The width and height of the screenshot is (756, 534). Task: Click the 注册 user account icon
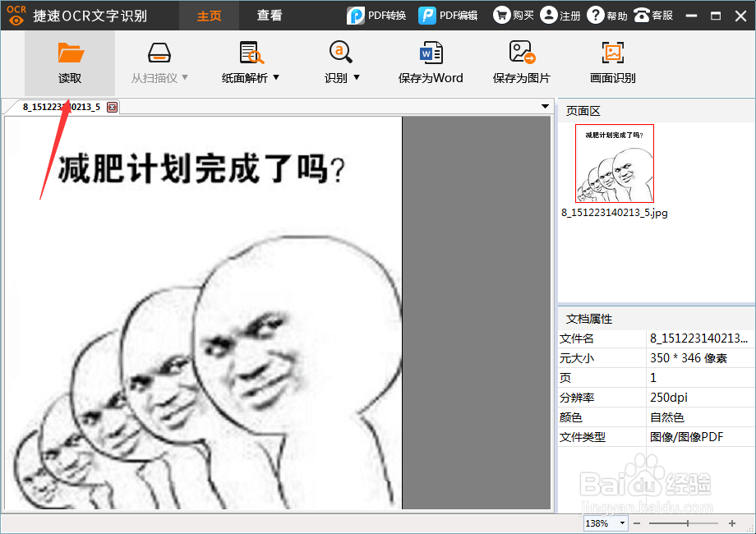tap(549, 15)
